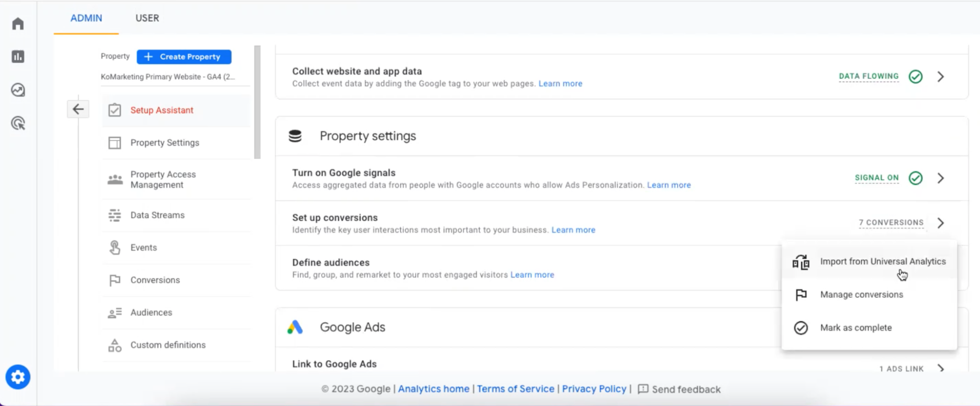Click the Send feedback speech icon
The width and height of the screenshot is (980, 406).
[x=643, y=389]
